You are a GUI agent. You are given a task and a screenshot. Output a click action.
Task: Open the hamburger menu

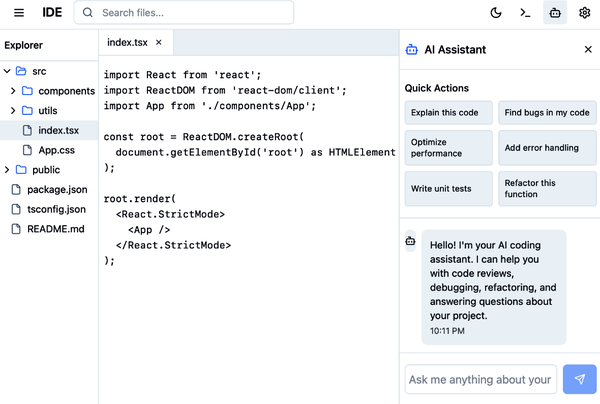[18, 13]
